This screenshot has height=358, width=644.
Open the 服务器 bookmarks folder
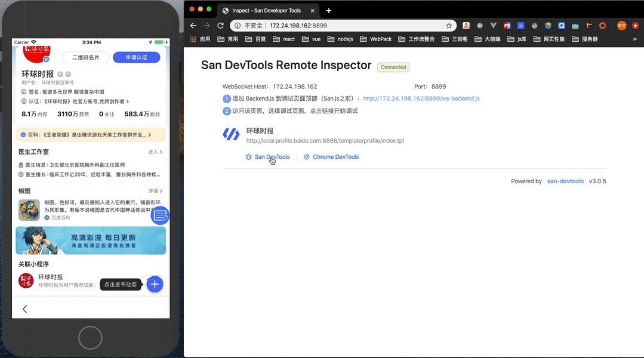coord(585,39)
